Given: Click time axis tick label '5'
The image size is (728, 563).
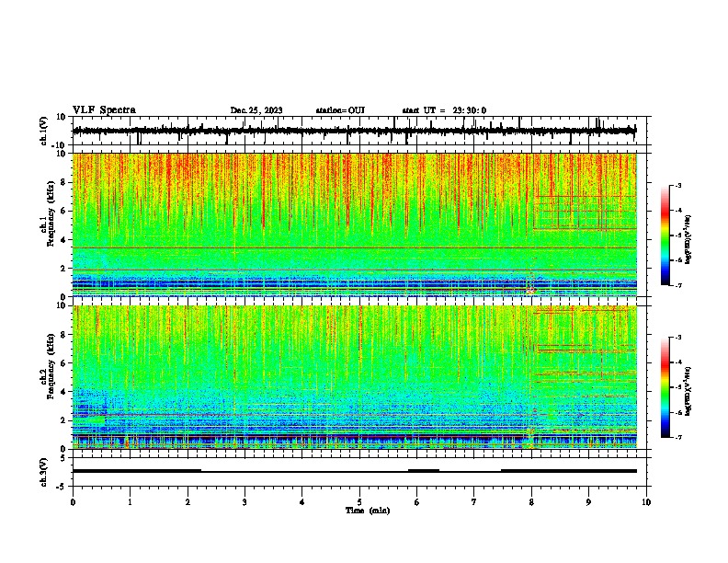Looking at the screenshot, I should pos(359,502).
